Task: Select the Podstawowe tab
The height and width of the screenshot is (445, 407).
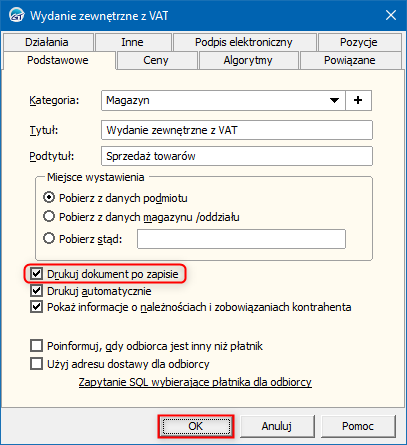Action: tap(58, 60)
